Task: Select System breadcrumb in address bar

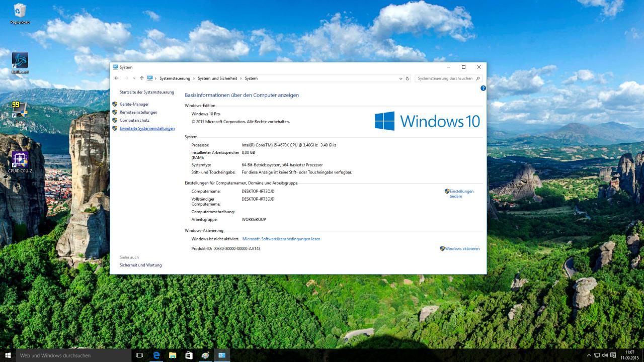Action: point(251,78)
